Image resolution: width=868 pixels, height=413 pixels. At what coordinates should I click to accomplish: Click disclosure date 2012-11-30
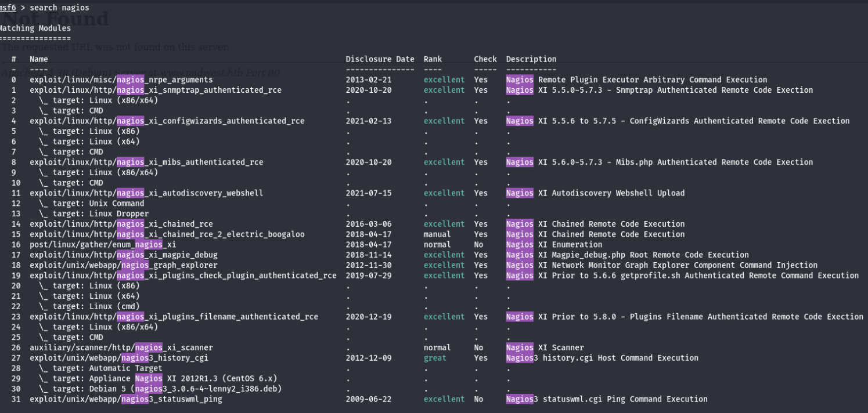[x=369, y=265]
